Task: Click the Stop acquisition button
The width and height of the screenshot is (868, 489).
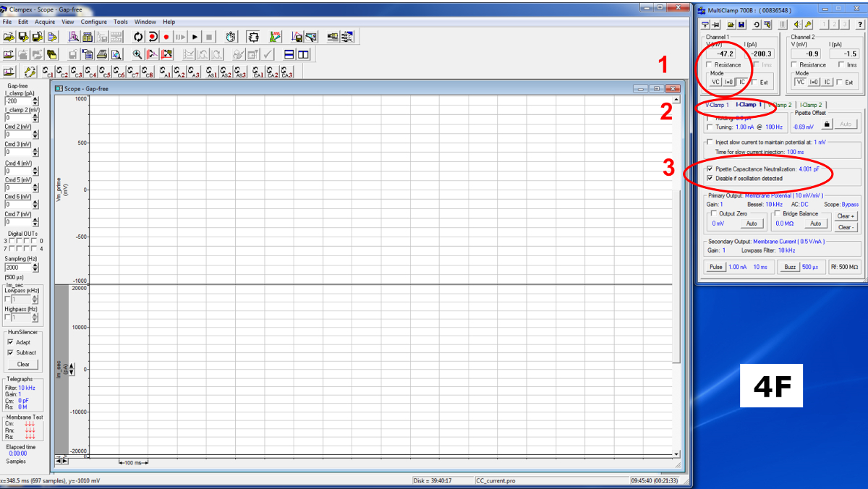Action: 209,37
